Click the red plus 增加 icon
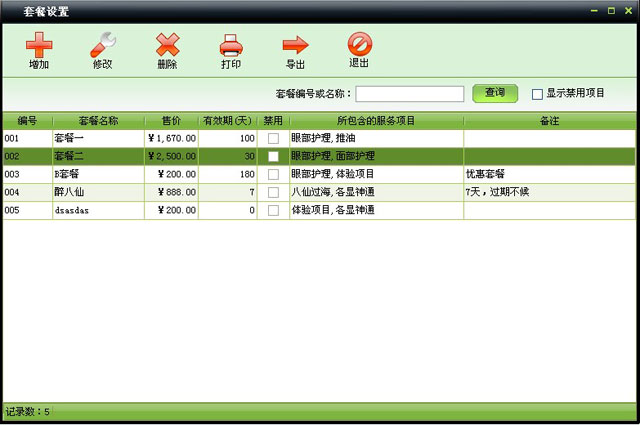The image size is (640, 425). coord(39,45)
